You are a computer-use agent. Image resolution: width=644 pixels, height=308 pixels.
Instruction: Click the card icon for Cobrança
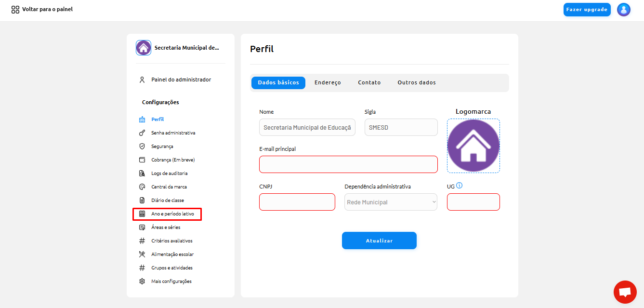(x=142, y=160)
